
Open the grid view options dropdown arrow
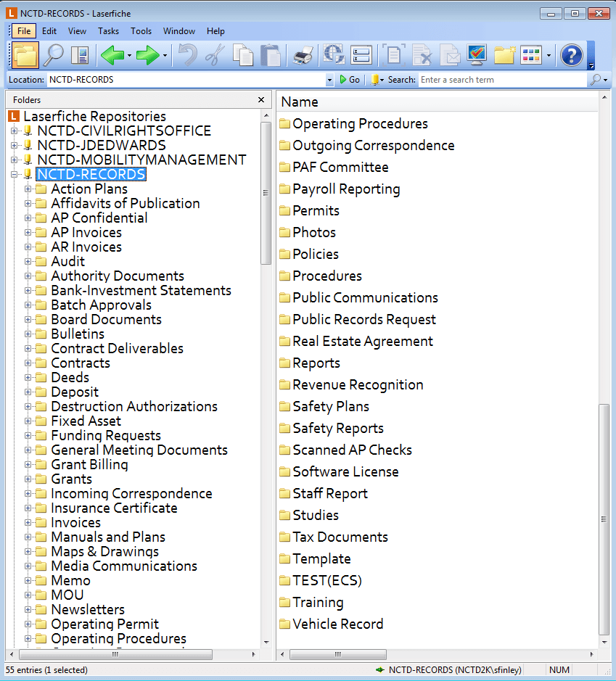click(549, 56)
